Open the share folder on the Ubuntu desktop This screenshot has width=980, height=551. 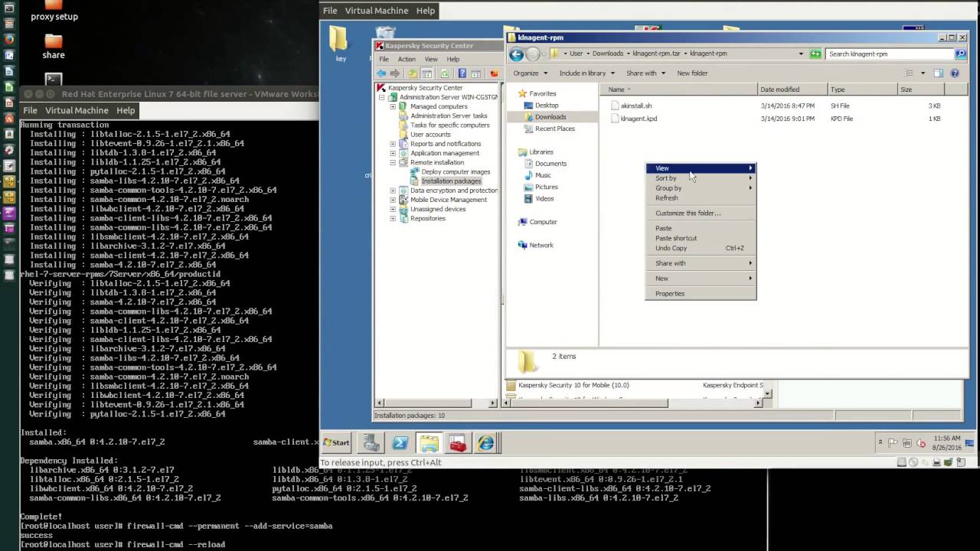coord(54,41)
